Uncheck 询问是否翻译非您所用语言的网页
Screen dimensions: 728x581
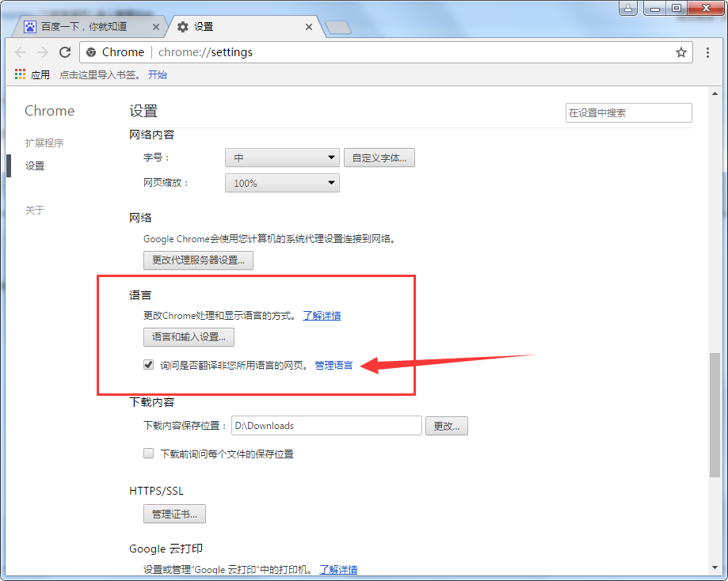(148, 364)
